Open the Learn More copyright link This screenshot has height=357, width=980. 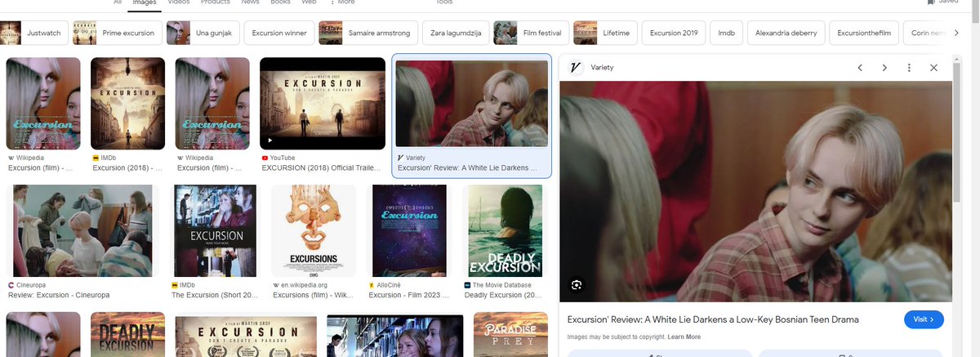tap(684, 337)
